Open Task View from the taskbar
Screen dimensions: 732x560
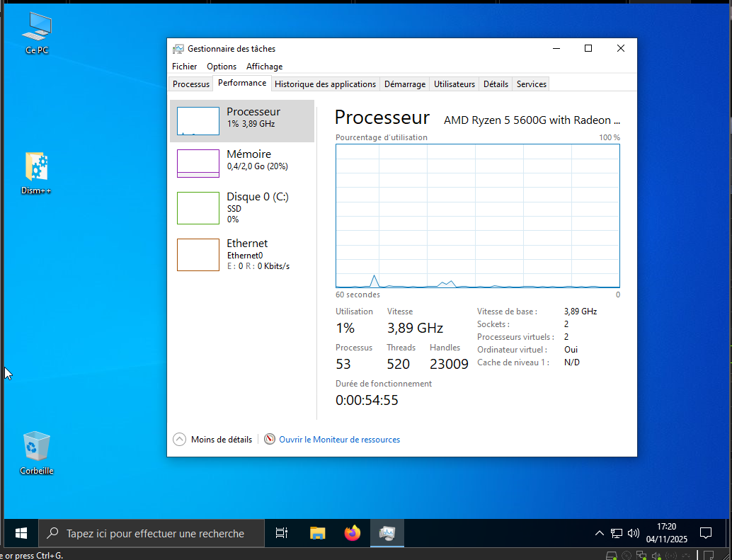282,533
